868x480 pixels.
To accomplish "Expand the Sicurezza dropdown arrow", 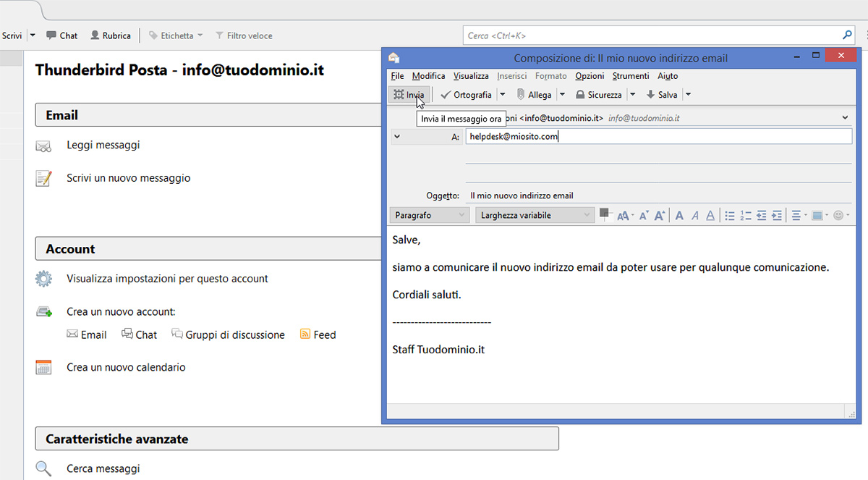I will [x=632, y=95].
